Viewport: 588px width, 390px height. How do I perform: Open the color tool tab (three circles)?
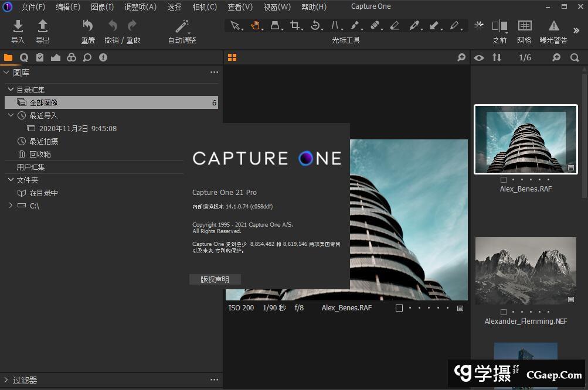[x=71, y=57]
